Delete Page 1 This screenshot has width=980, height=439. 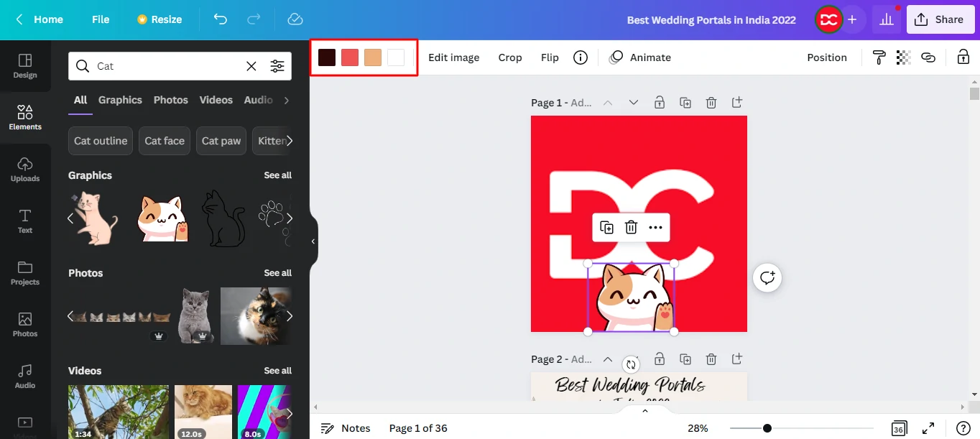(711, 103)
